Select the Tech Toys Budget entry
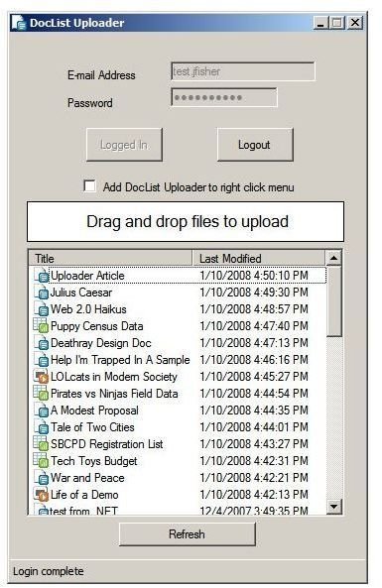Image resolution: width=382 pixels, height=588 pixels. coord(94,461)
